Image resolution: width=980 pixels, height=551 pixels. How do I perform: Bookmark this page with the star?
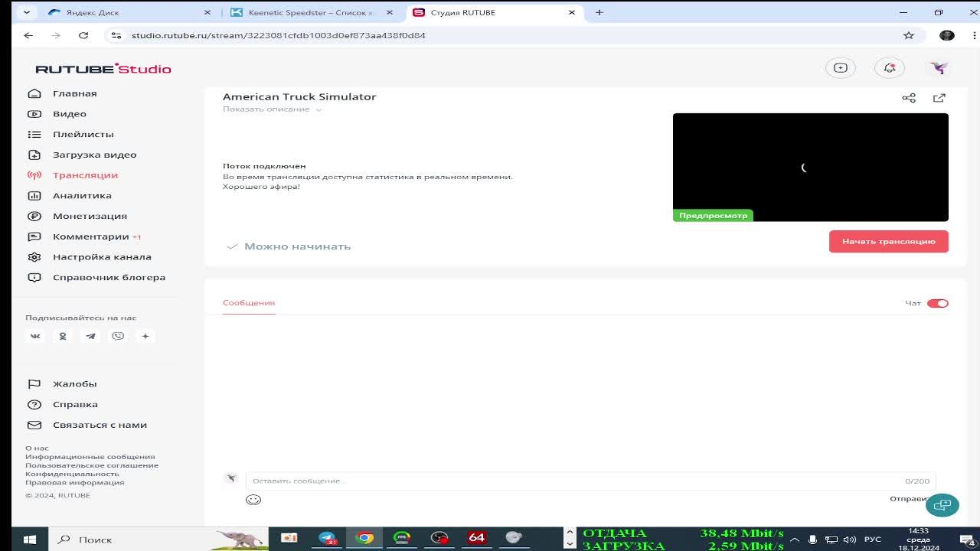pyautogui.click(x=909, y=35)
